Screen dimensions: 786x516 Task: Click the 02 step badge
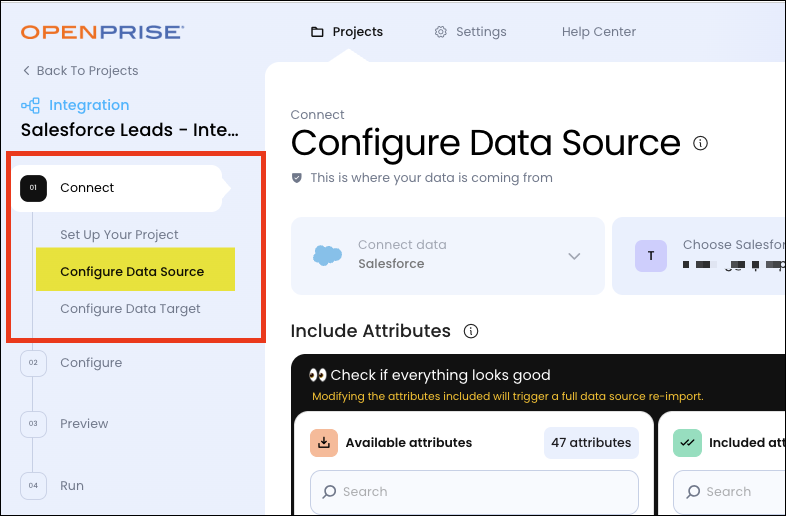point(34,363)
